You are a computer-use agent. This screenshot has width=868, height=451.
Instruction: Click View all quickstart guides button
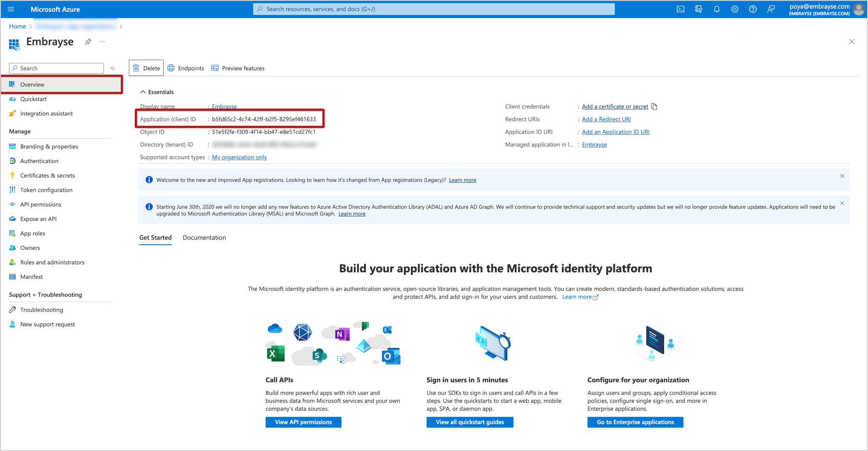click(470, 422)
